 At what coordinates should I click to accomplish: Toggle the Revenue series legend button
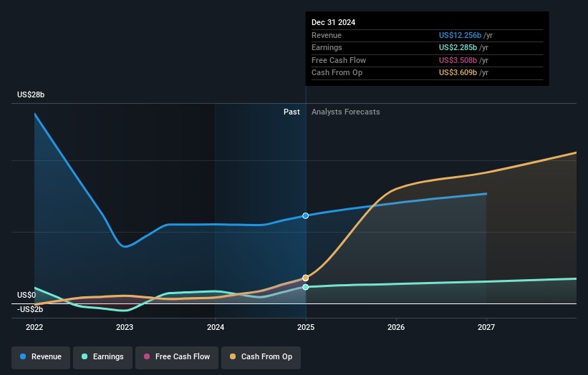[41, 356]
